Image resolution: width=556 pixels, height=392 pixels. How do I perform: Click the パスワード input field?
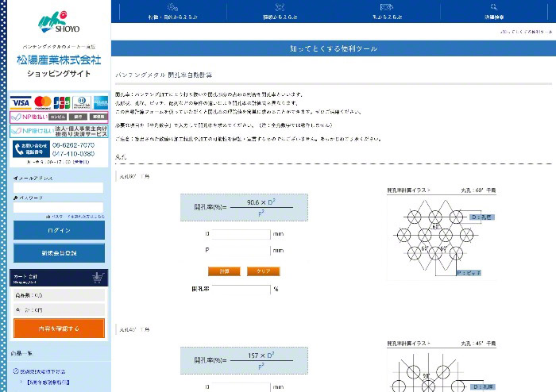[58, 208]
